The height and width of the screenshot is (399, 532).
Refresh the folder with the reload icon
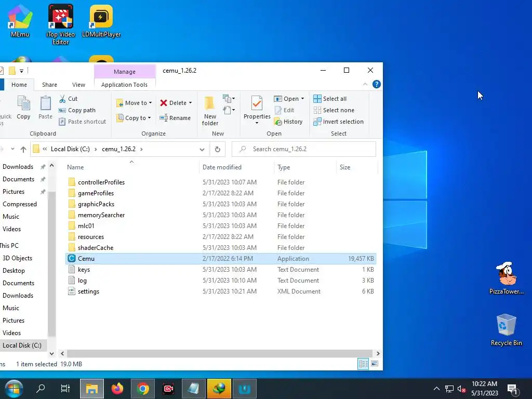pyautogui.click(x=218, y=149)
